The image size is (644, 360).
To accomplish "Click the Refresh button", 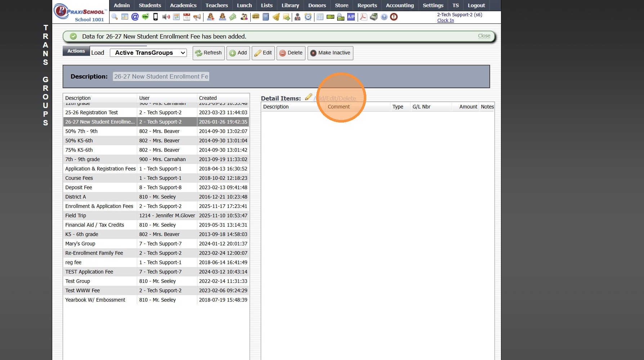I will point(209,53).
